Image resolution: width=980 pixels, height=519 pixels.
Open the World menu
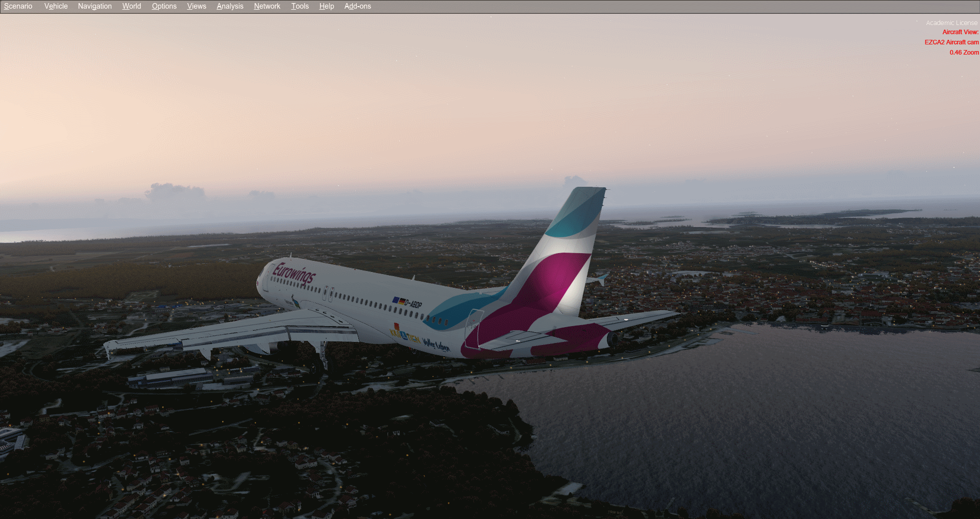[131, 6]
